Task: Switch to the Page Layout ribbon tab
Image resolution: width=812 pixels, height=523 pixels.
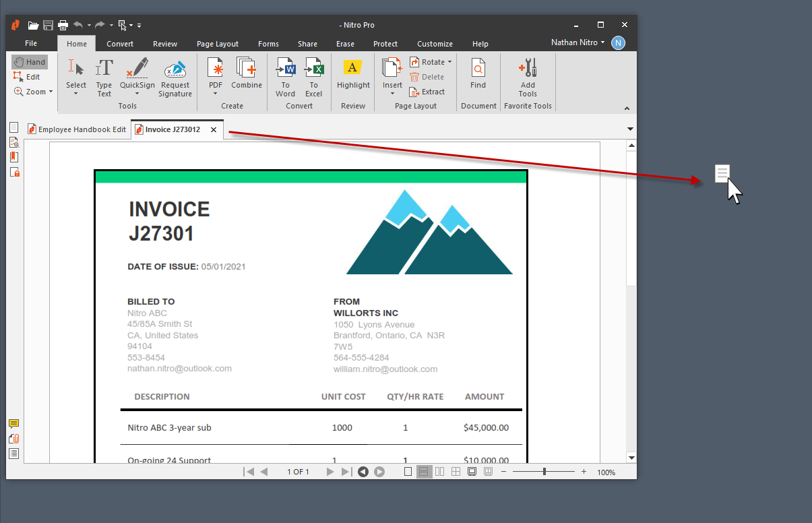Action: click(217, 44)
